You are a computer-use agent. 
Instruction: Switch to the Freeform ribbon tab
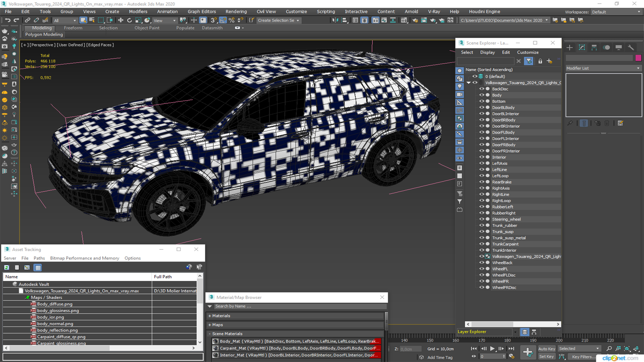(73, 28)
